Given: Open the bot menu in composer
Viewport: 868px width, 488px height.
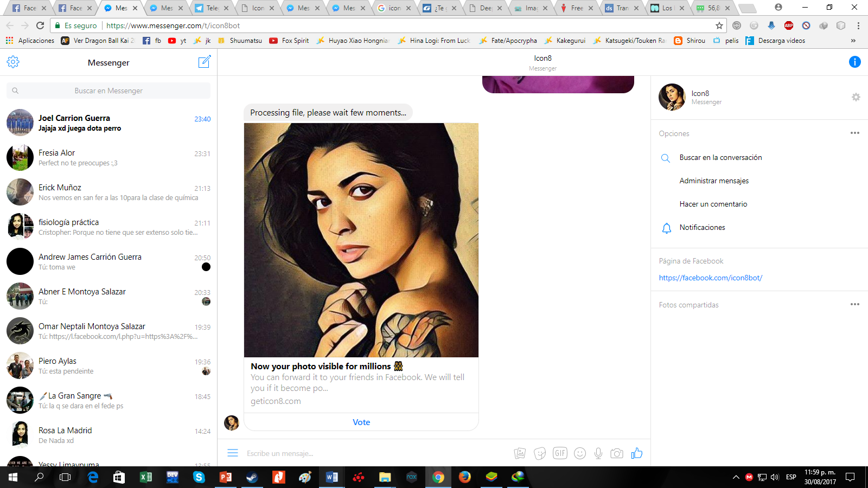Looking at the screenshot, I should click(x=233, y=453).
